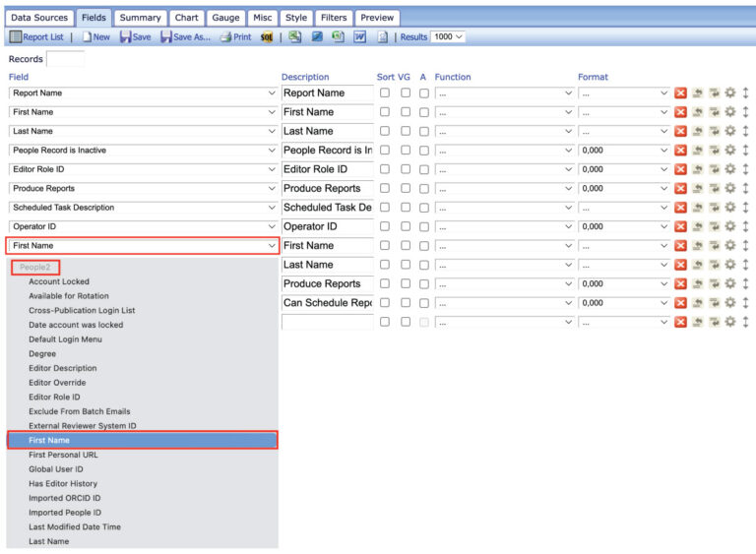The image size is (756, 554).
Task: Click the SQL icon in toolbar
Action: 267,36
